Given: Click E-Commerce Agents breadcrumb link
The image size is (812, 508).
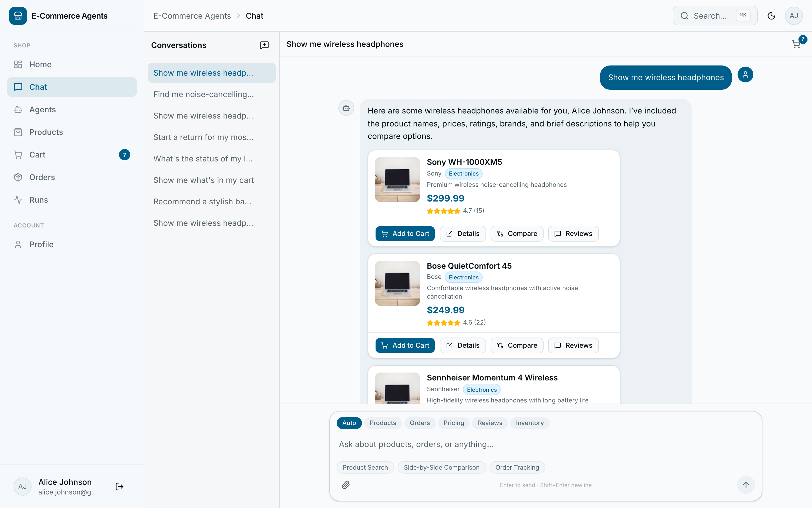Looking at the screenshot, I should pyautogui.click(x=192, y=16).
